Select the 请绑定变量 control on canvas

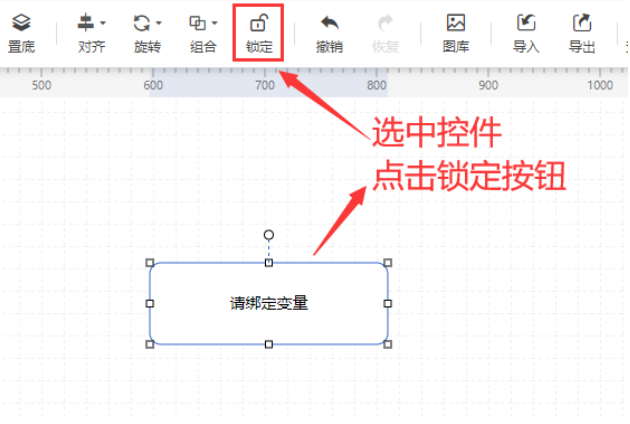pyautogui.click(x=269, y=303)
